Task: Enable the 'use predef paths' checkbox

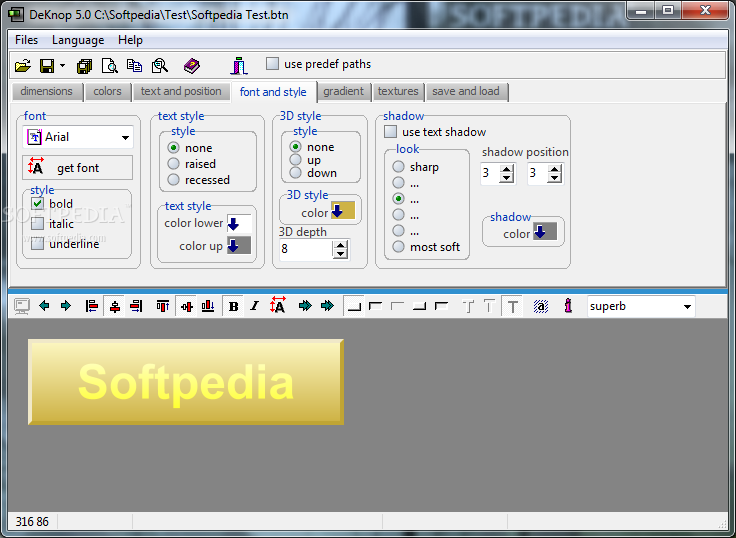Action: [272, 63]
